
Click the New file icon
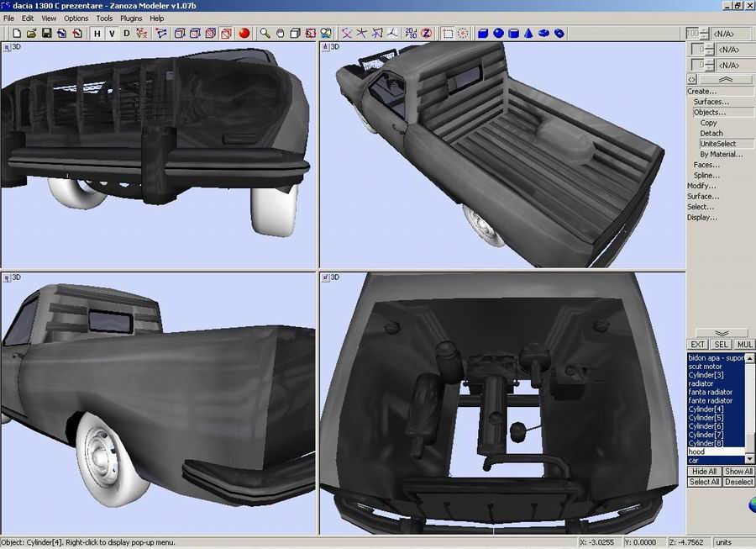(17, 34)
